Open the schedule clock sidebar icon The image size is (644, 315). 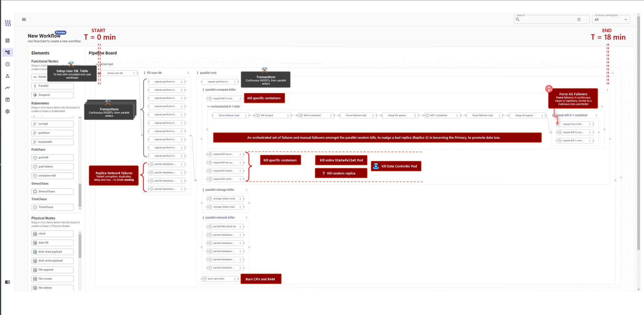click(x=7, y=64)
